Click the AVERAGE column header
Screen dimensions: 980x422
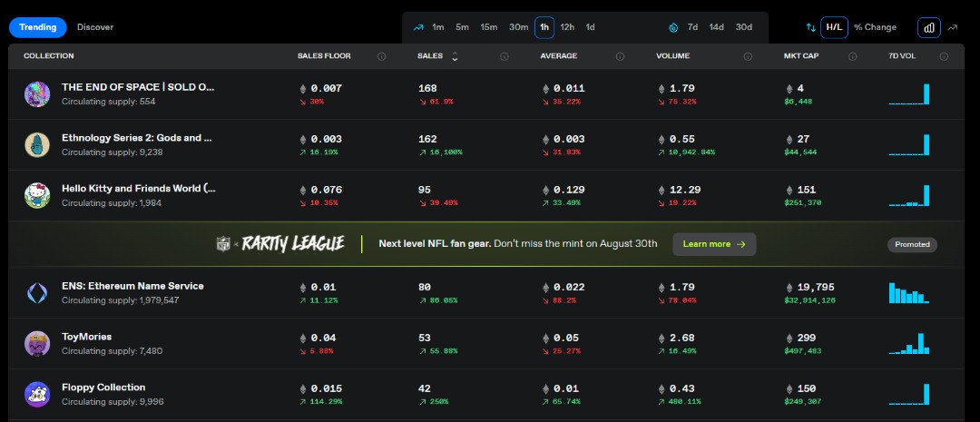(x=559, y=56)
